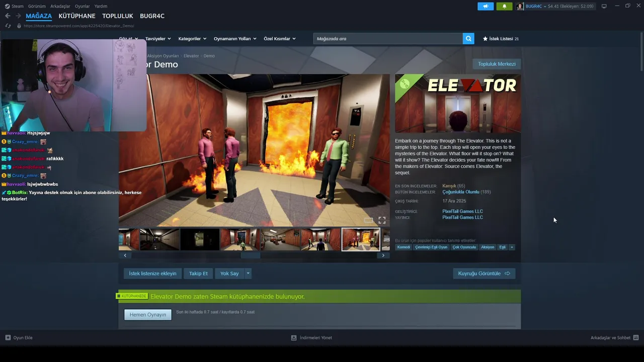The height and width of the screenshot is (362, 644).
Task: Open Yok Say dropdown arrow
Action: pyautogui.click(x=248, y=274)
